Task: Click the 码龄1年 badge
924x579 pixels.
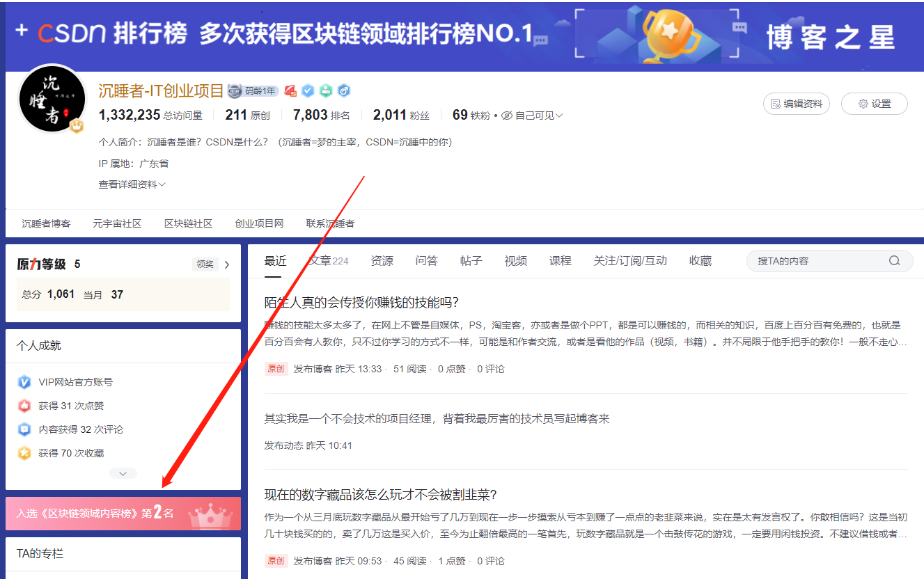Action: (x=253, y=91)
